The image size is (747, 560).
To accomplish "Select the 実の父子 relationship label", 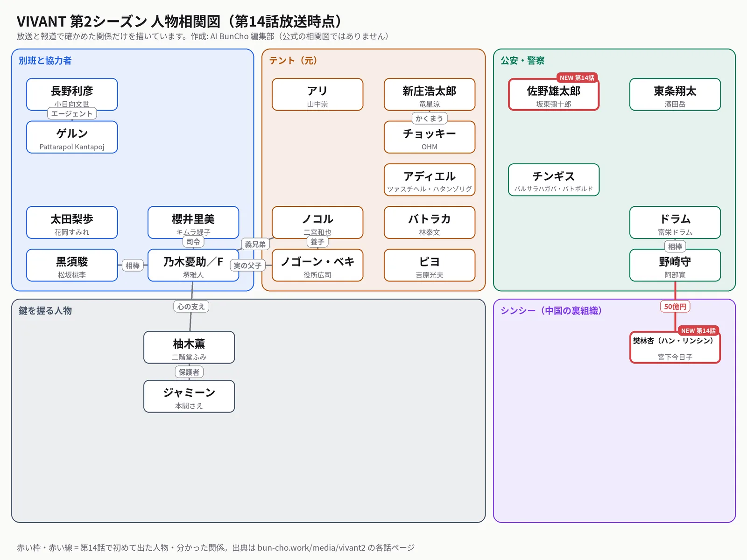I will click(x=247, y=265).
